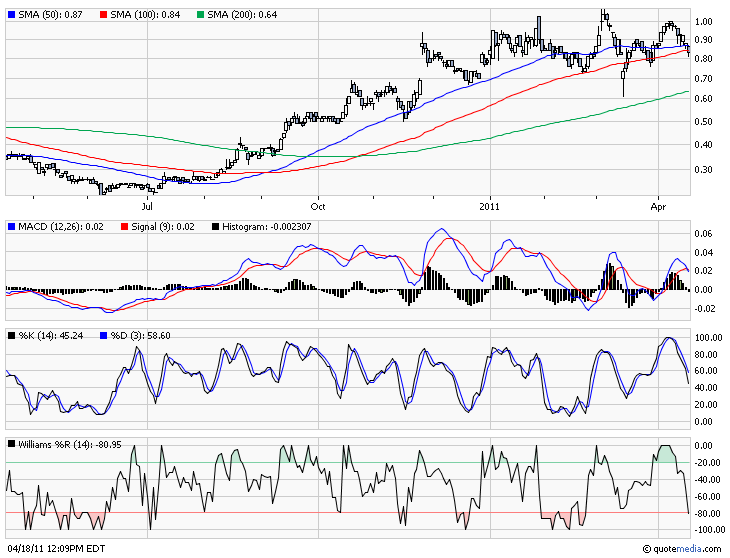Click the 20.00 stochastic axis label
Image resolution: width=730 pixels, height=558 pixels.
coord(706,404)
